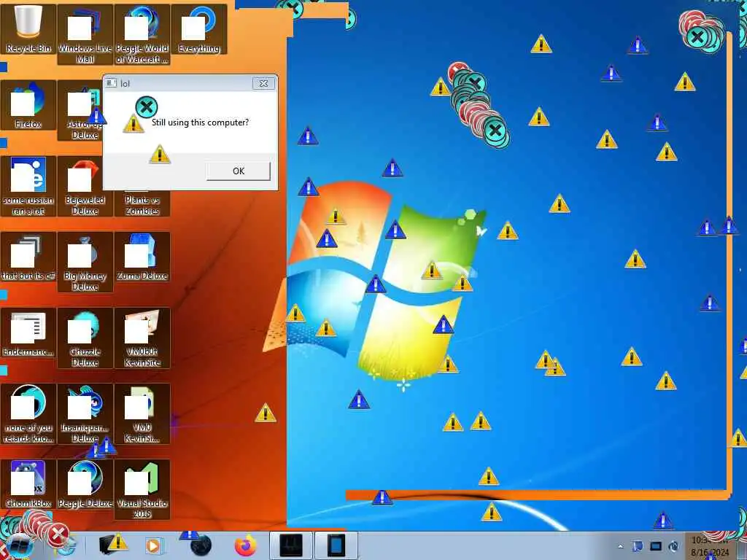Open Windows Live Mail desktop shortcut
The height and width of the screenshot is (560, 747).
click(85, 34)
